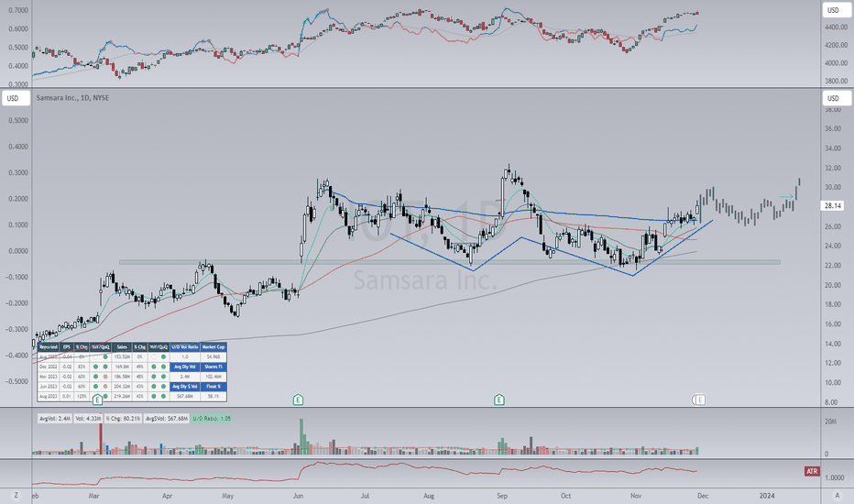Click the 169.8M sales value
854x504 pixels.
[x=122, y=367]
